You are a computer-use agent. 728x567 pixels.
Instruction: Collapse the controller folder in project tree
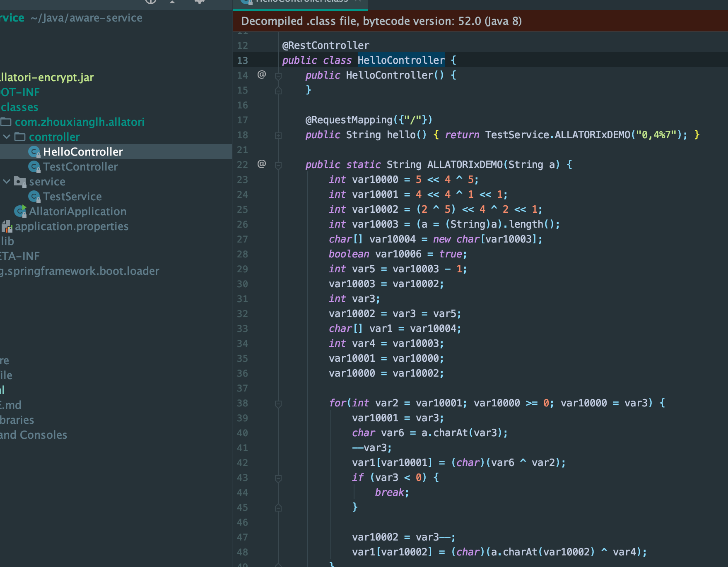pos(7,137)
